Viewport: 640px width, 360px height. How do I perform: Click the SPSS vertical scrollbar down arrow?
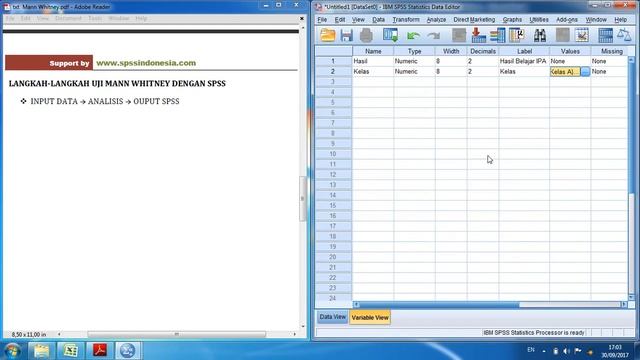pos(631,297)
